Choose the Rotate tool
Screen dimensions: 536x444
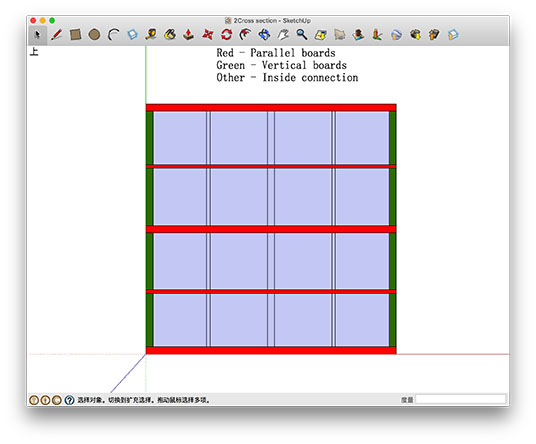226,35
